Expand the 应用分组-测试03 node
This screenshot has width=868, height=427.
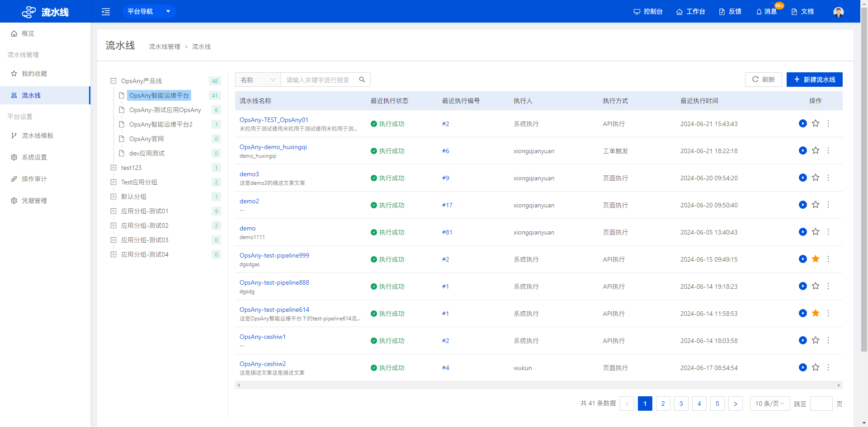pos(113,240)
